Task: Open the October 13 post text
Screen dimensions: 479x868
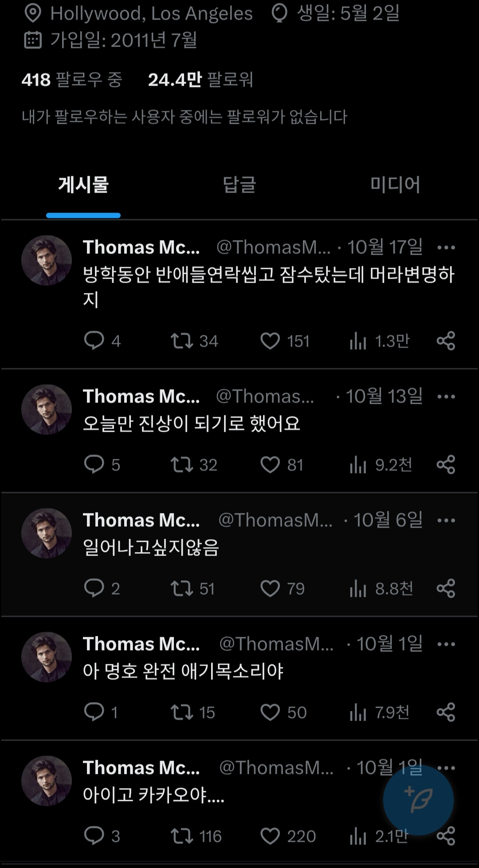Action: [x=192, y=423]
